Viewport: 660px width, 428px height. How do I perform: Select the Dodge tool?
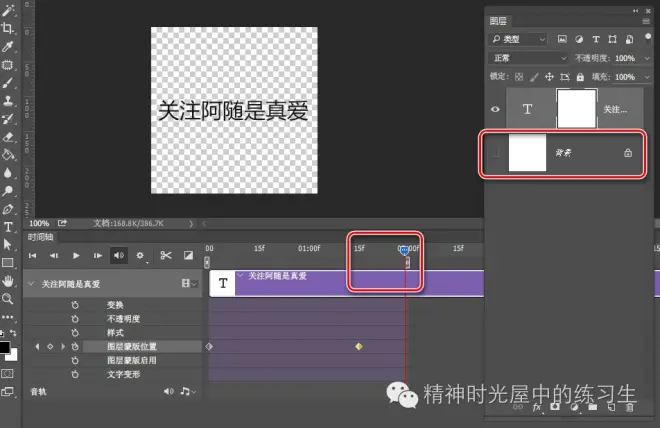pos(8,191)
